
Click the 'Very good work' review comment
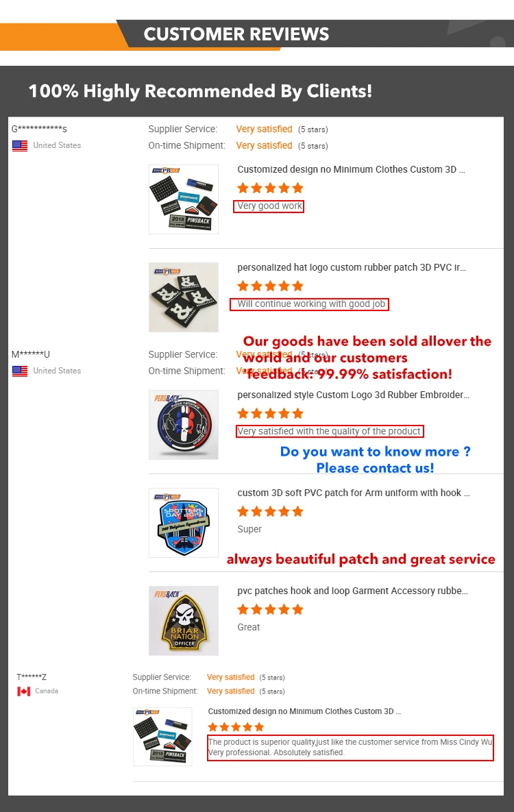point(269,206)
